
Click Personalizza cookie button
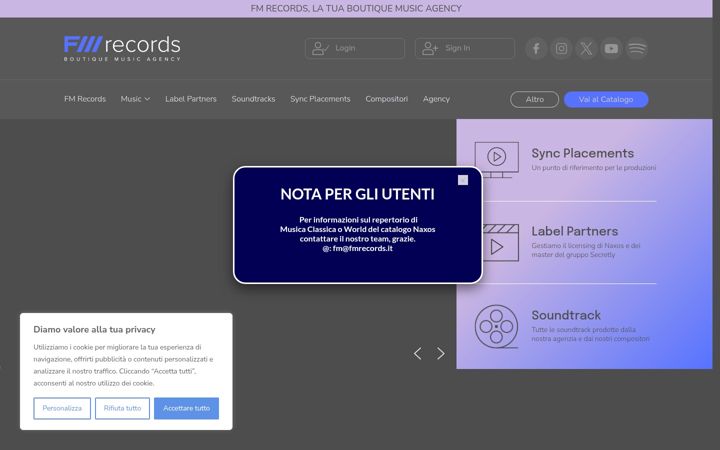(62, 408)
